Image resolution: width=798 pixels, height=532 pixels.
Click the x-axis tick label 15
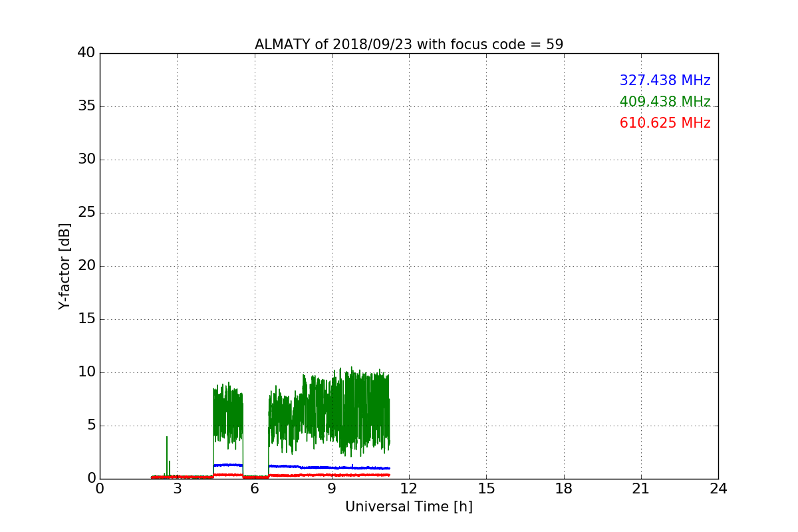click(x=486, y=489)
